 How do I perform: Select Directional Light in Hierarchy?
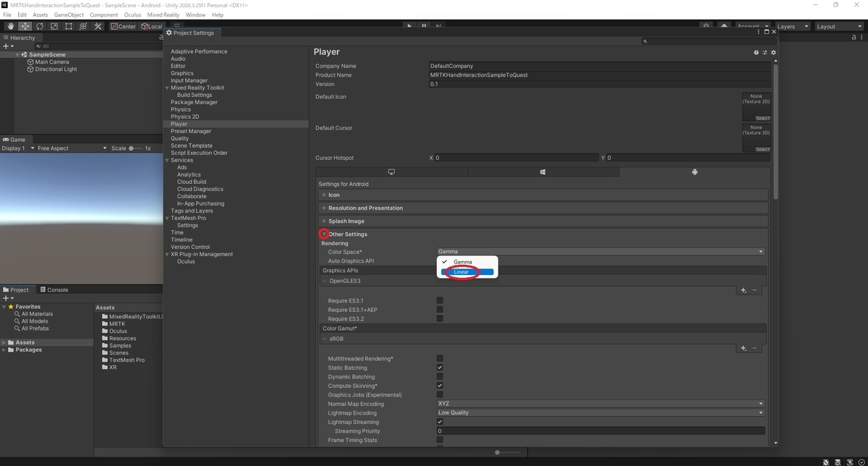click(56, 69)
